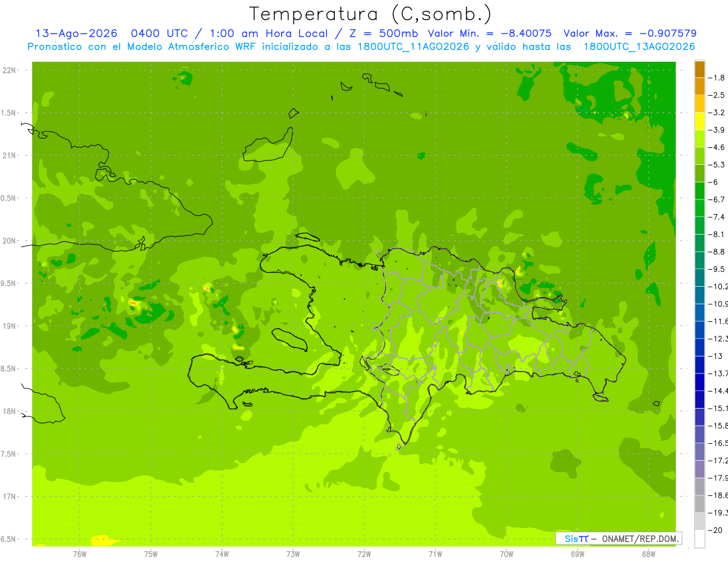Click the '19N' latitude label
This screenshot has height=562, width=728.
point(10,326)
